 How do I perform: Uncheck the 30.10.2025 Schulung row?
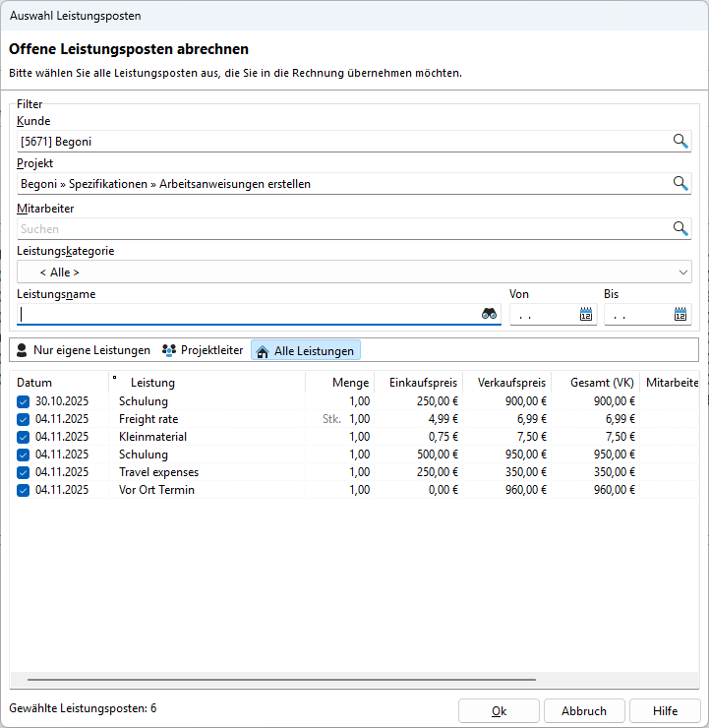click(24, 401)
